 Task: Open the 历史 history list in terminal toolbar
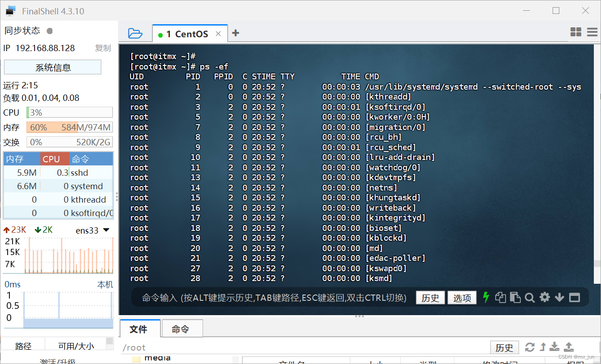pos(430,297)
